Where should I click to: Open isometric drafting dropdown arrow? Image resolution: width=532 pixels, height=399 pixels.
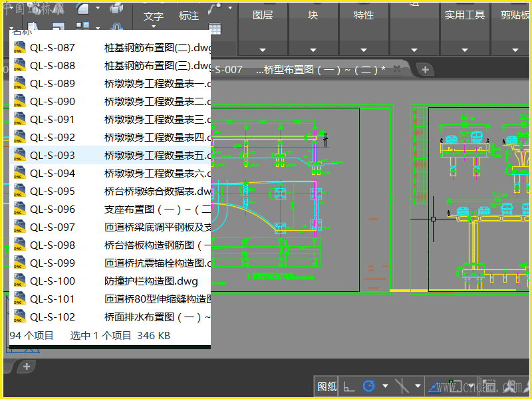click(418, 386)
